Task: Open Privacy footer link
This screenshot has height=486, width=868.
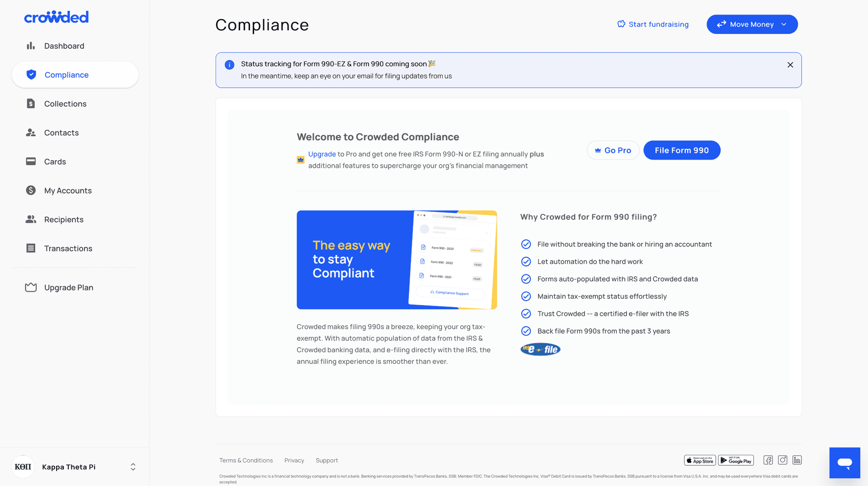Action: pos(294,460)
